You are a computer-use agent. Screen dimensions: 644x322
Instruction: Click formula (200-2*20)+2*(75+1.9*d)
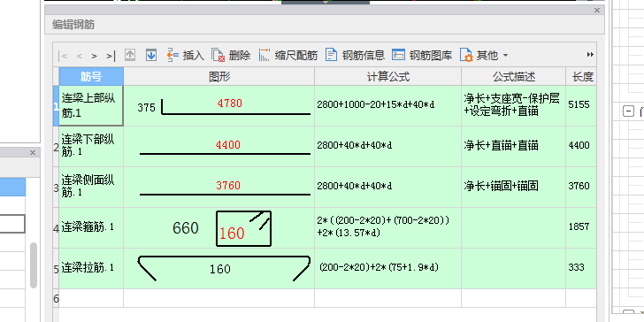pyautogui.click(x=379, y=268)
